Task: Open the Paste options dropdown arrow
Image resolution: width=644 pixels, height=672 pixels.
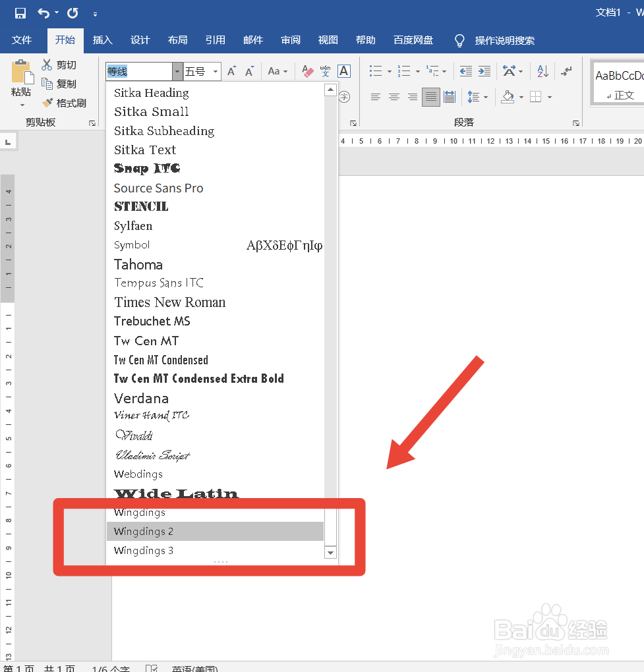Action: [22, 105]
